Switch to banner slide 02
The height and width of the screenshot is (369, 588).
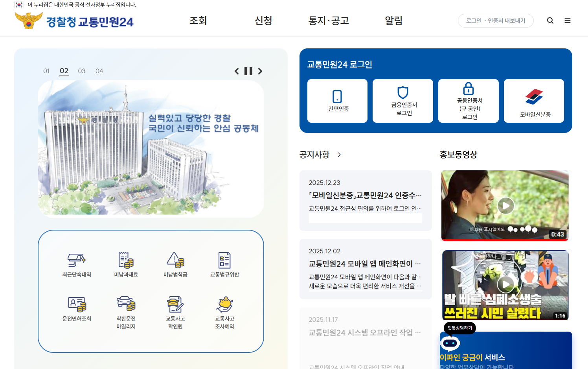pos(64,71)
